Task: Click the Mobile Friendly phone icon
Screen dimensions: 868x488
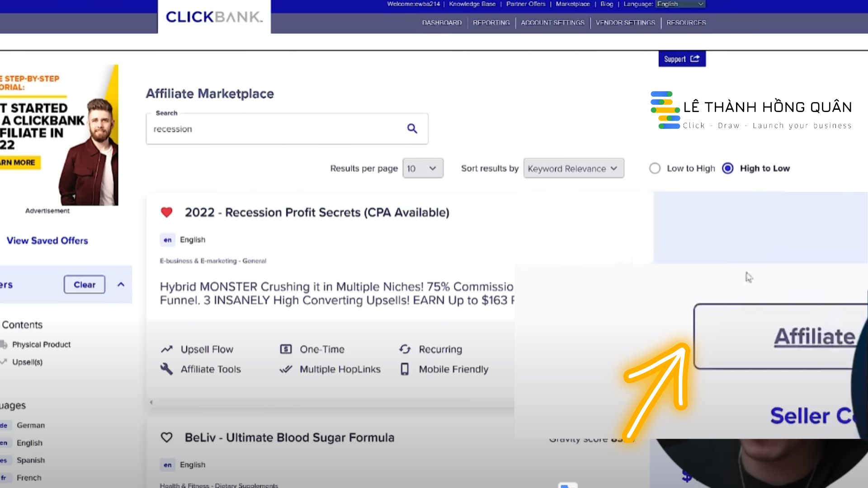Action: tap(405, 369)
